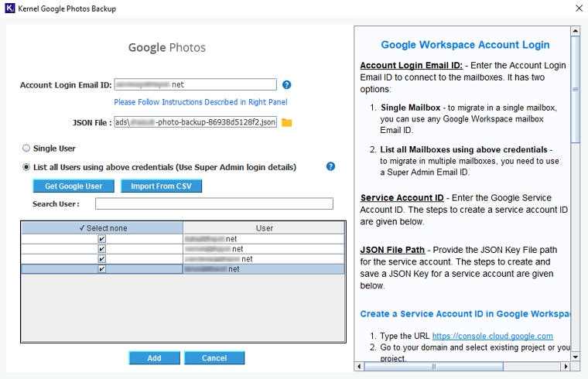The height and width of the screenshot is (379, 588).
Task: Click the User column header
Action: click(x=264, y=228)
